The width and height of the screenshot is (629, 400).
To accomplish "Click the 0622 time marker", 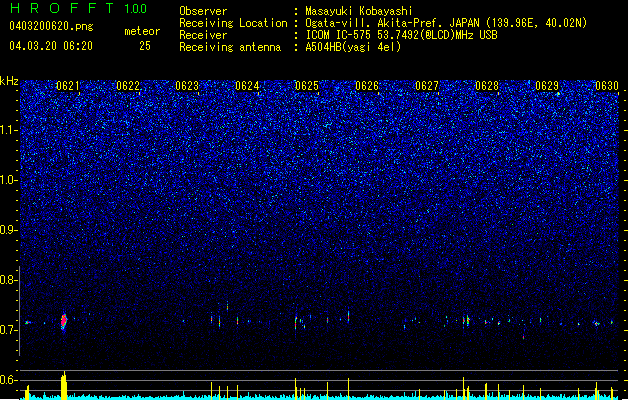I will [x=128, y=86].
